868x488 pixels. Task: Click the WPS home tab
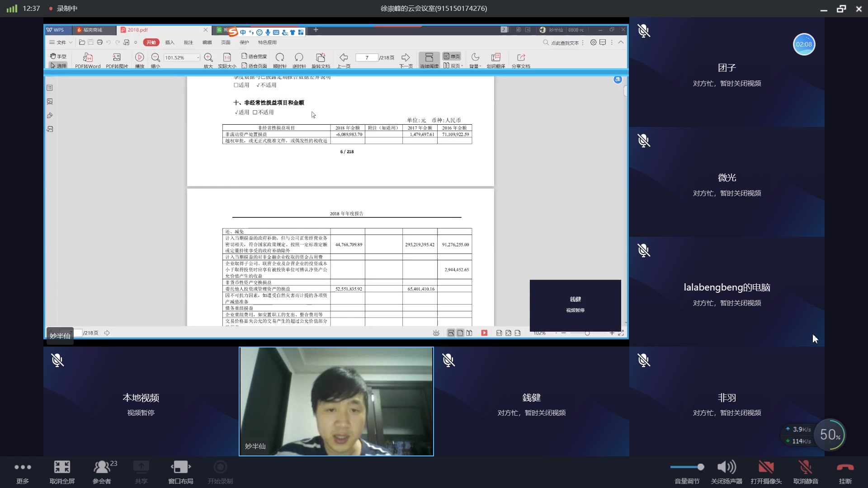58,30
